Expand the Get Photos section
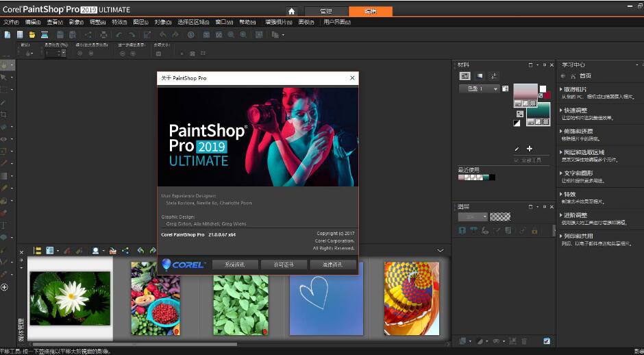Image resolution: width=644 pixels, height=355 pixels. [575, 89]
